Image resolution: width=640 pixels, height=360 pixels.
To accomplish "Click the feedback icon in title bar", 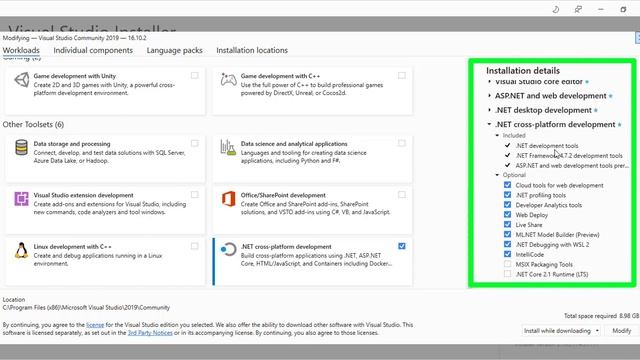I will click(x=578, y=9).
